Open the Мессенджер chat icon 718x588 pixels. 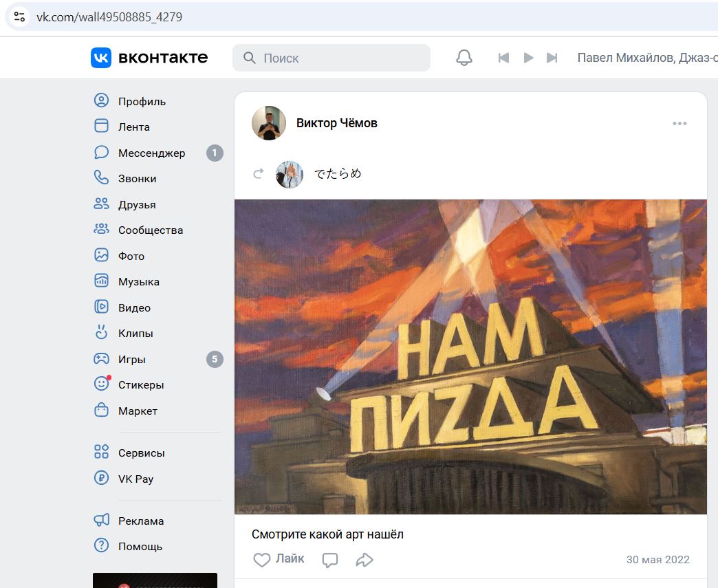pyautogui.click(x=101, y=152)
